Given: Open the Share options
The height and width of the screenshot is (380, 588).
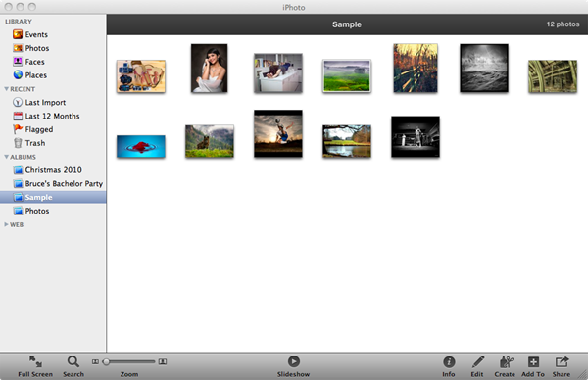Looking at the screenshot, I should tap(562, 365).
